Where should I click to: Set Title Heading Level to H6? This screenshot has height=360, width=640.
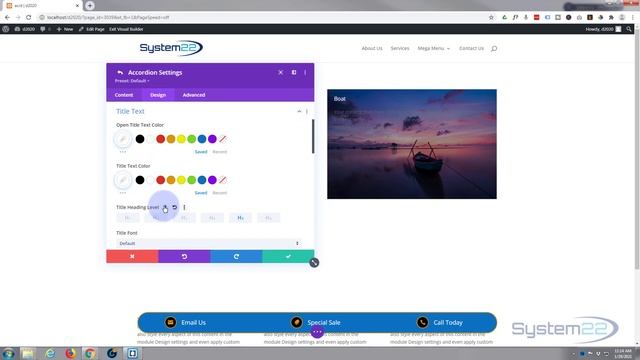coord(269,218)
